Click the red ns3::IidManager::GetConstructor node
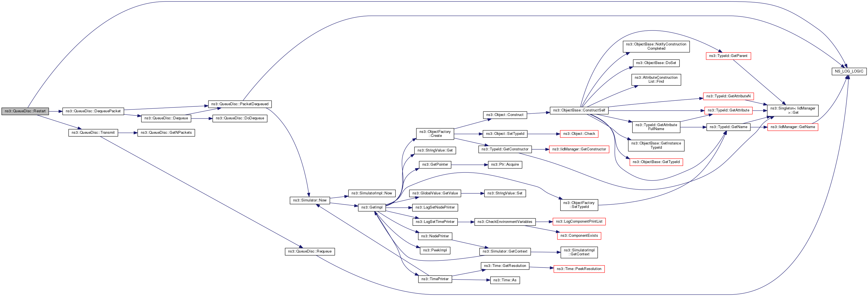The image size is (868, 296). pyautogui.click(x=579, y=149)
